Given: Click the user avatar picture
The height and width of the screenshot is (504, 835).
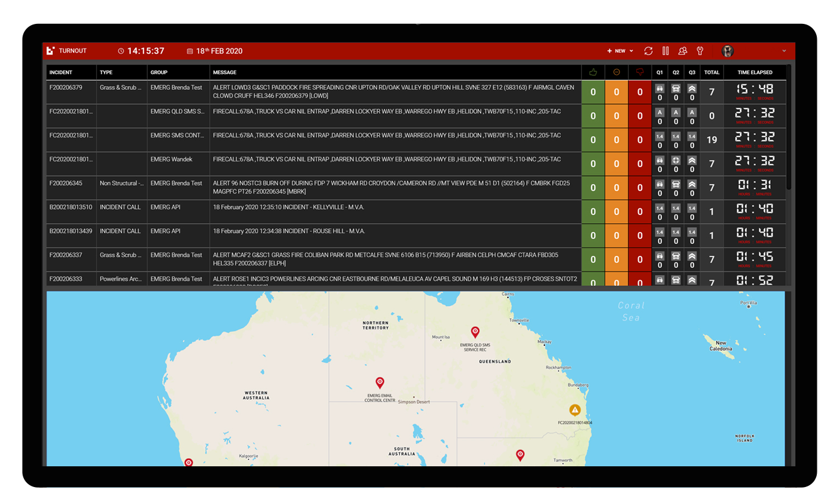Looking at the screenshot, I should 727,51.
